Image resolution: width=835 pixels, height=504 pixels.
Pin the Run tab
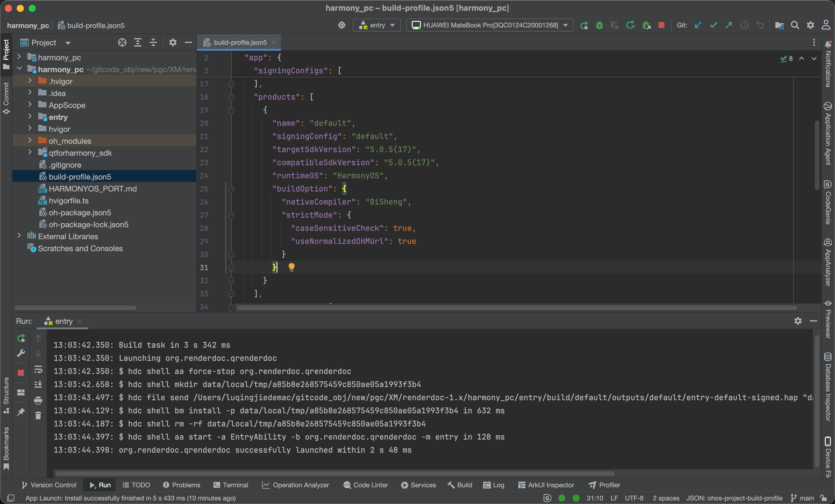click(21, 412)
